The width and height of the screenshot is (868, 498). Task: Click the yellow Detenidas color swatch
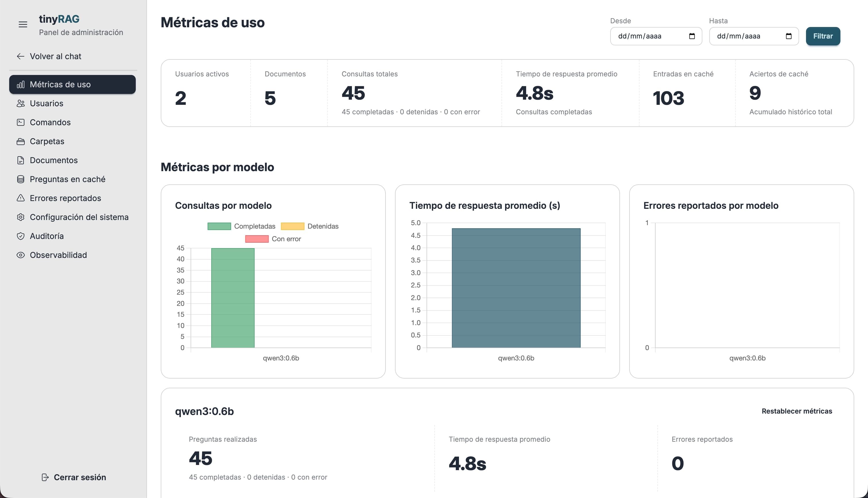292,226
